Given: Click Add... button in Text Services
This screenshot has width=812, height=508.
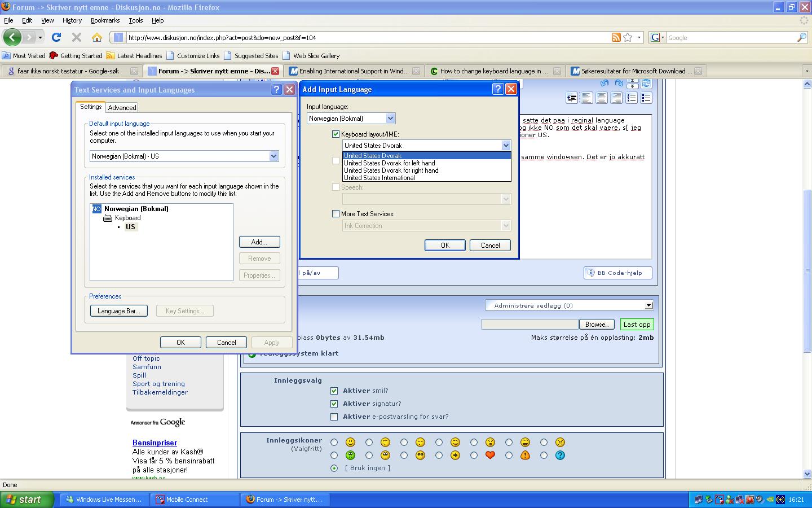Looking at the screenshot, I should (259, 242).
